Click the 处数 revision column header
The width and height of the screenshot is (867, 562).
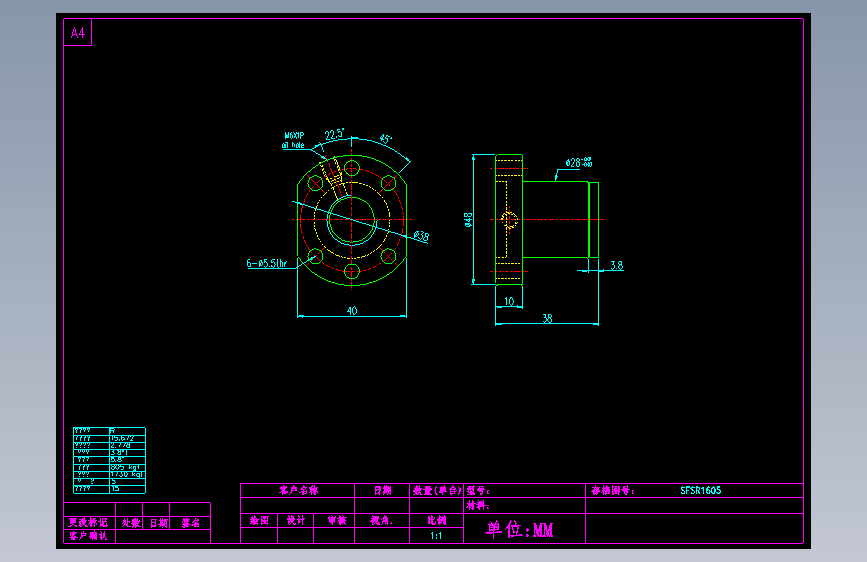(131, 523)
